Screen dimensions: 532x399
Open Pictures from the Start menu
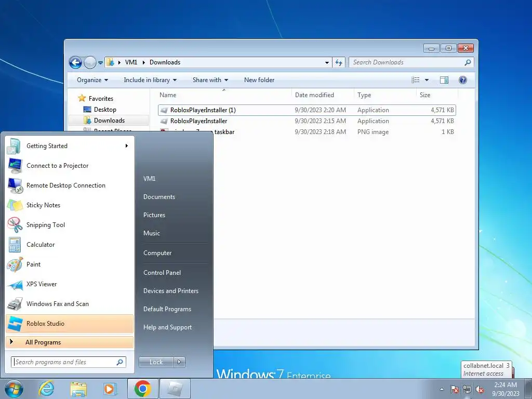tap(154, 215)
